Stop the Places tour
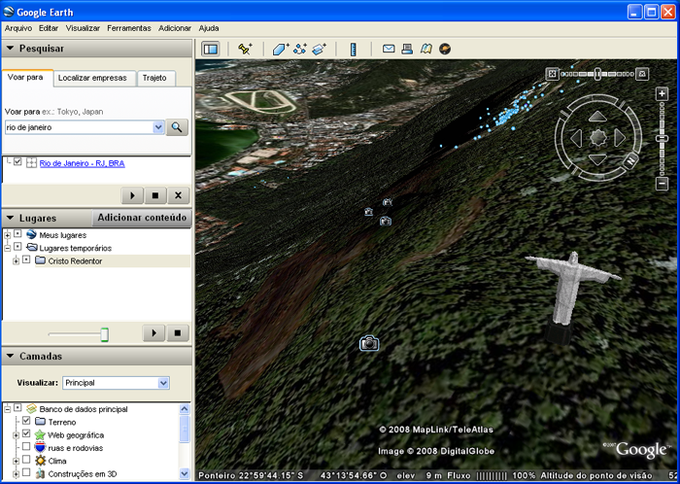 coord(177,333)
